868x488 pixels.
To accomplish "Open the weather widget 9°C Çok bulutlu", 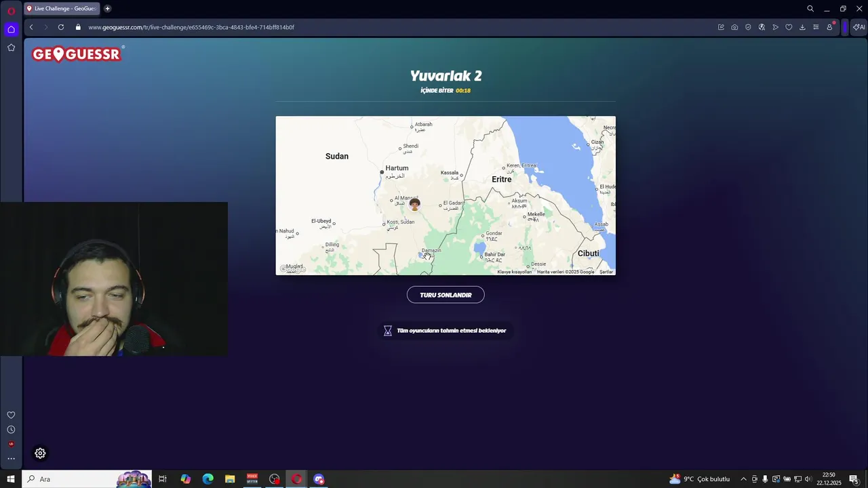I will [699, 479].
